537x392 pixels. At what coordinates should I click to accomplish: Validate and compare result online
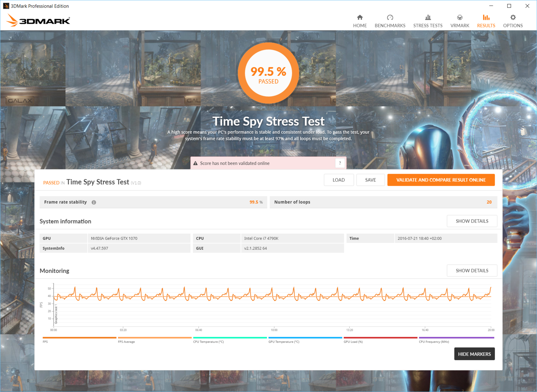tap(441, 180)
